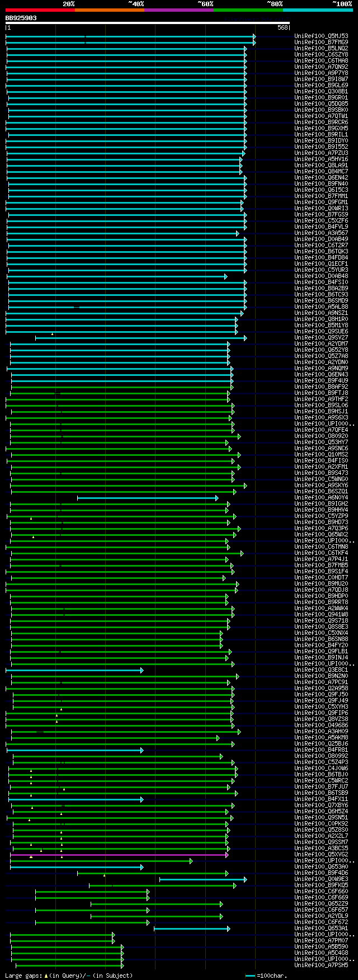
Task: Open hit UniRef100_B9I8W7
Action: (x=321, y=79)
